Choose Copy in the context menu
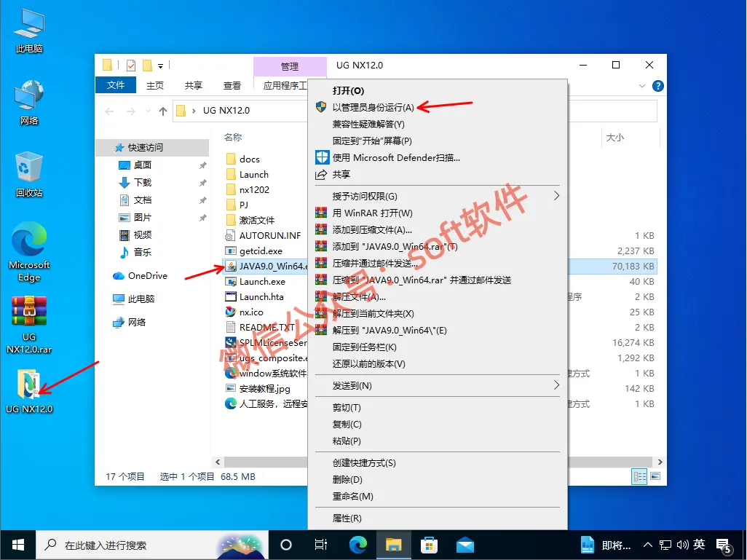 click(x=438, y=424)
